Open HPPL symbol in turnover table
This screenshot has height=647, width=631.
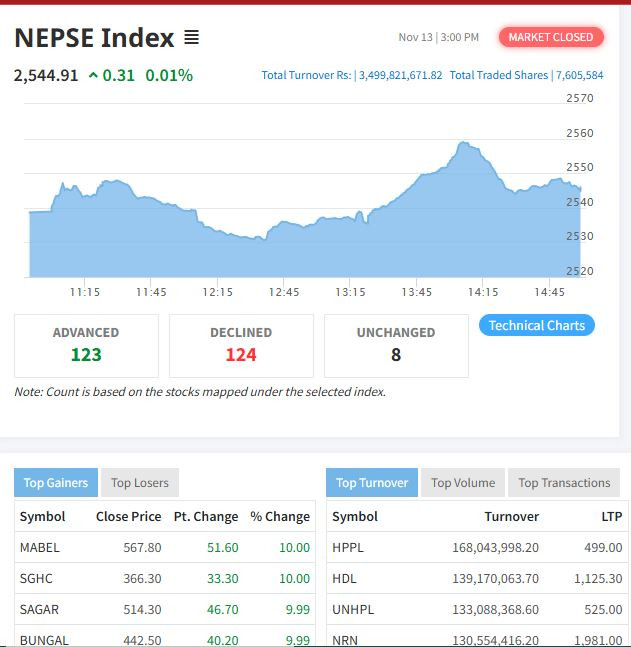pyautogui.click(x=348, y=547)
